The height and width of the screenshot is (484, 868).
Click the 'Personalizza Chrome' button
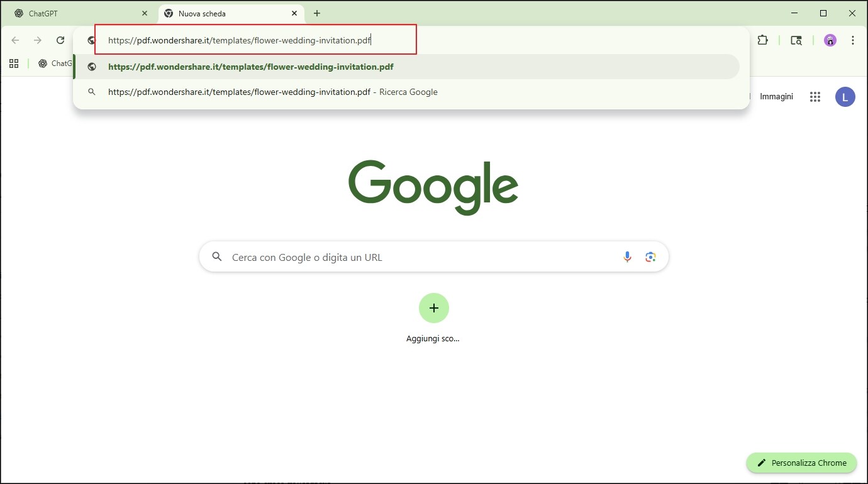click(x=801, y=463)
